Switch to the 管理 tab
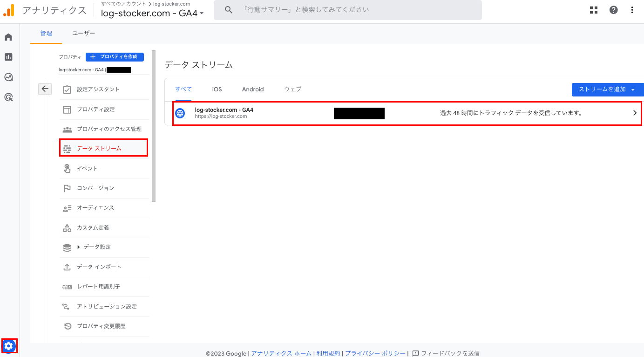644x357 pixels. [x=46, y=34]
